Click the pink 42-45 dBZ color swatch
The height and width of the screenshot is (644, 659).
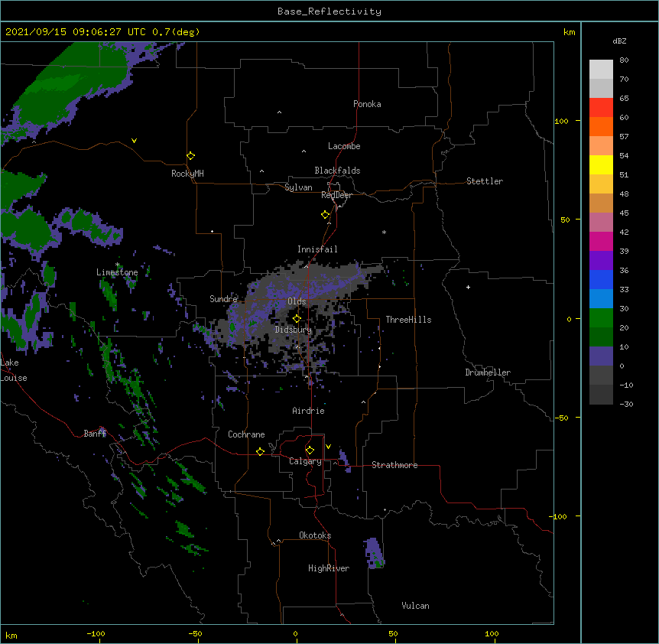click(x=601, y=223)
